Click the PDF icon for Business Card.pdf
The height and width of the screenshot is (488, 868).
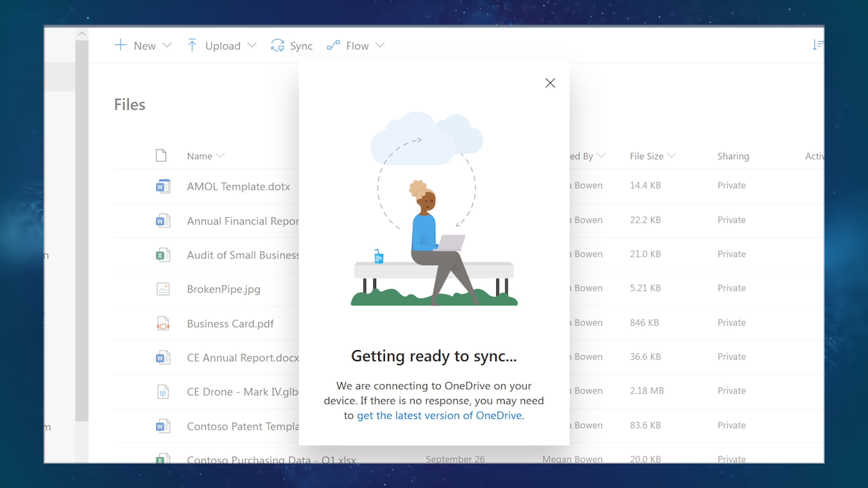click(163, 323)
